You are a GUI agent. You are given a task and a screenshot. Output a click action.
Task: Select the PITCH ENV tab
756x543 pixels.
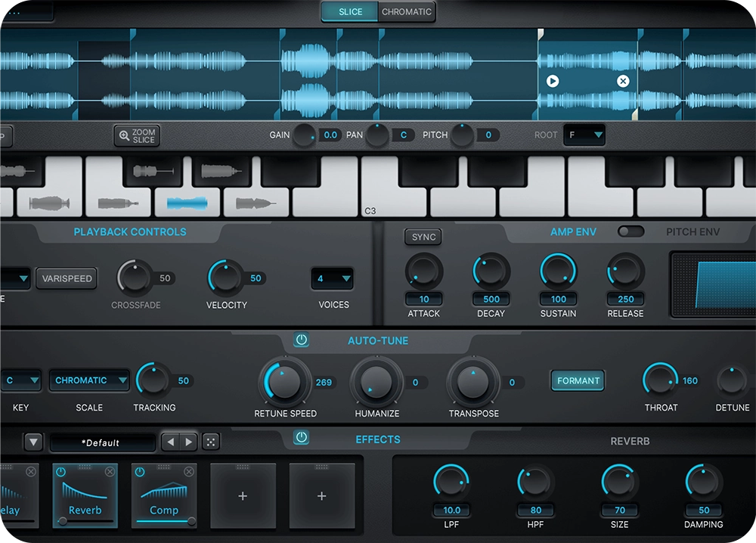click(x=692, y=232)
